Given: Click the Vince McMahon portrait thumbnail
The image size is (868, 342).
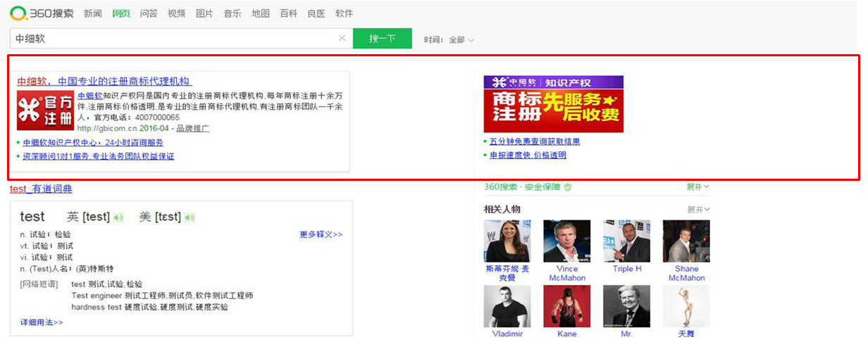Looking at the screenshot, I should point(566,241).
